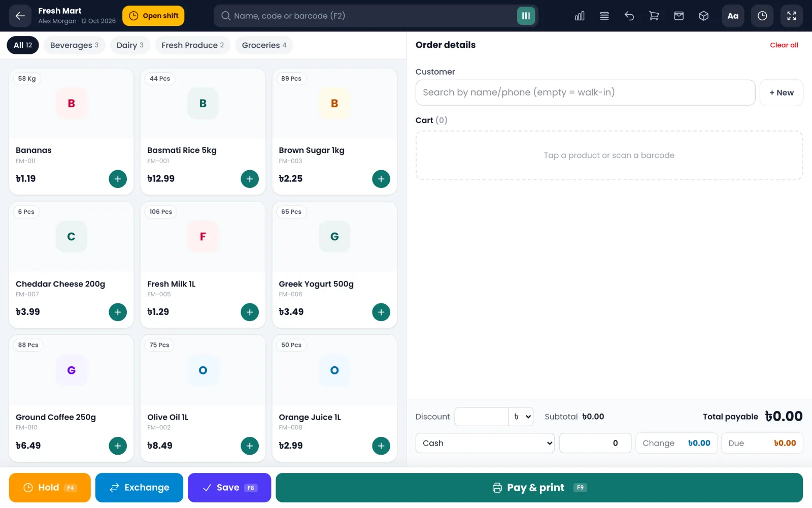Screen dimensions: 812x508
Task: Add Fresh Milk 1L using plus icon
Action: pos(250,312)
